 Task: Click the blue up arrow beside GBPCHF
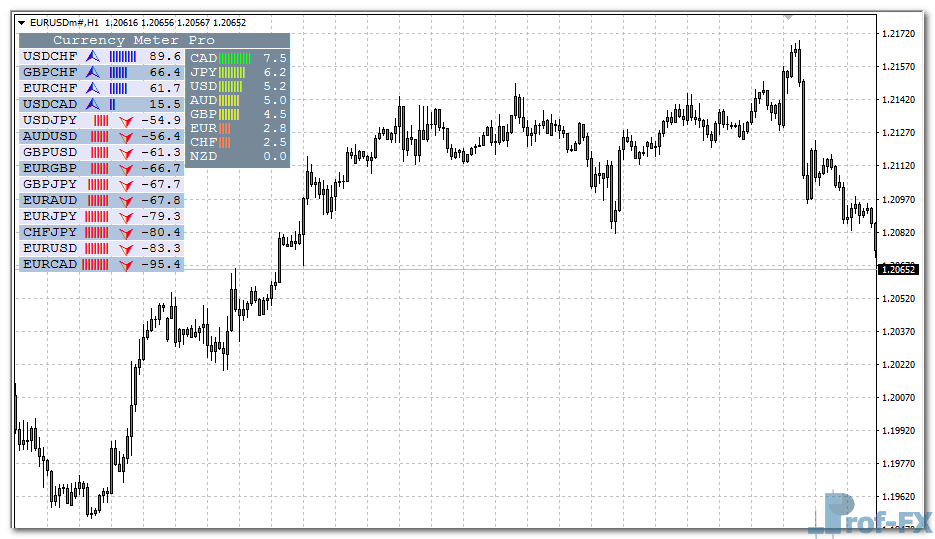pyautogui.click(x=93, y=72)
